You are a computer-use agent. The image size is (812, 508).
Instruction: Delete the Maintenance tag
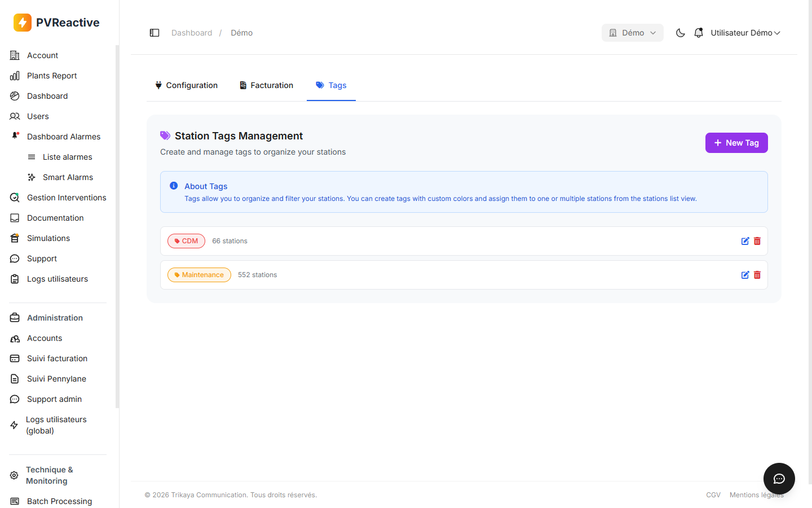(x=757, y=275)
